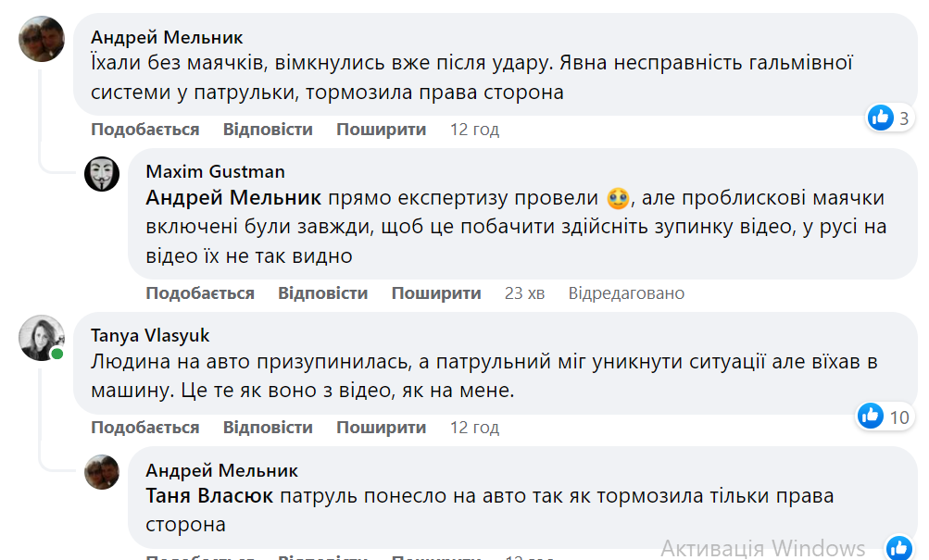Click the crying emoji in Maxim's reply
Viewport: 929px width, 560px height.
click(618, 198)
